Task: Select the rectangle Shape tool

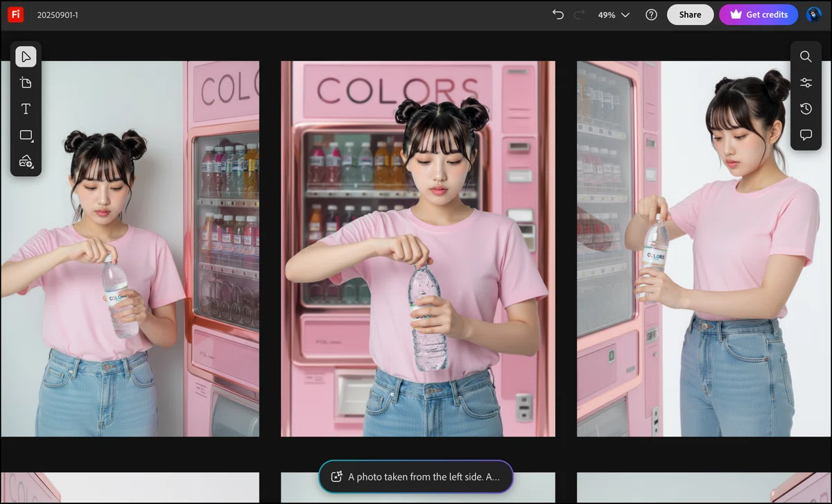Action: [26, 135]
